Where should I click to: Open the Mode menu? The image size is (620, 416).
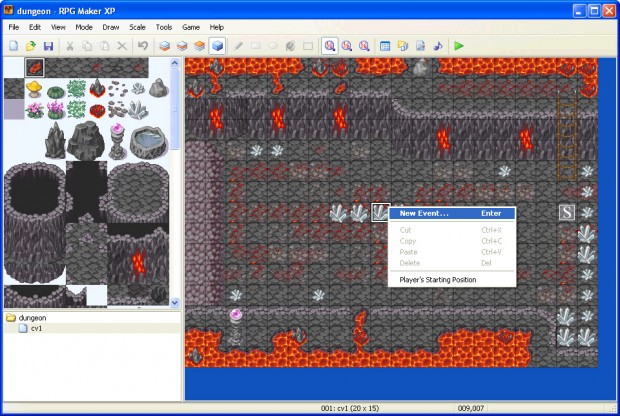[x=84, y=27]
